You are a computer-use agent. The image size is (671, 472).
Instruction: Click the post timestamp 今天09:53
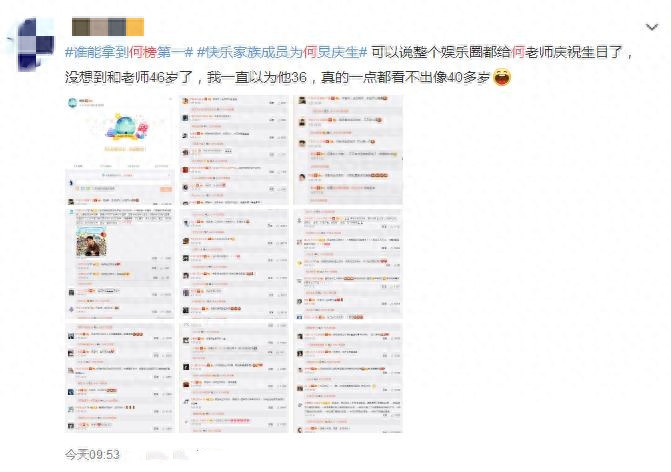[92, 454]
